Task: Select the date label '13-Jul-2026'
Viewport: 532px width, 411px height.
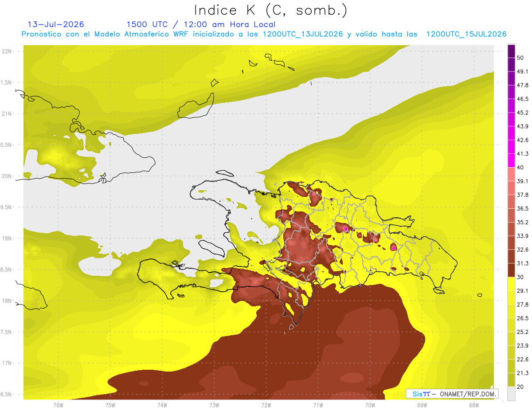Action: [x=56, y=24]
